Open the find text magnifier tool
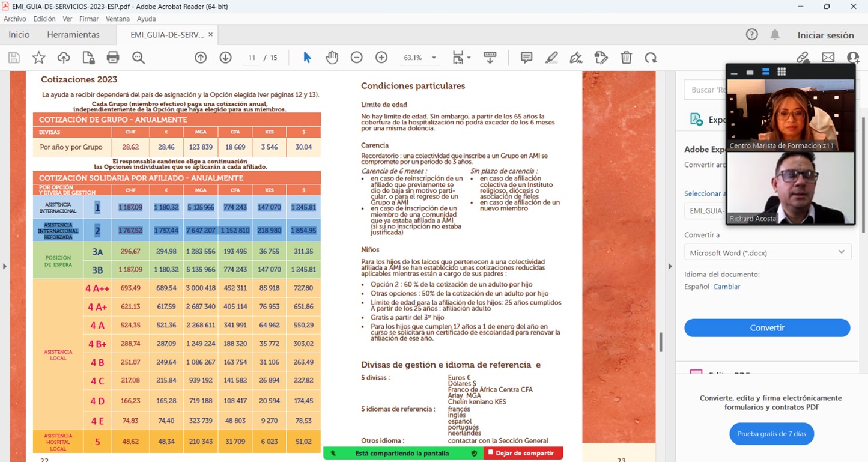The height and width of the screenshot is (462, 868). point(138,58)
